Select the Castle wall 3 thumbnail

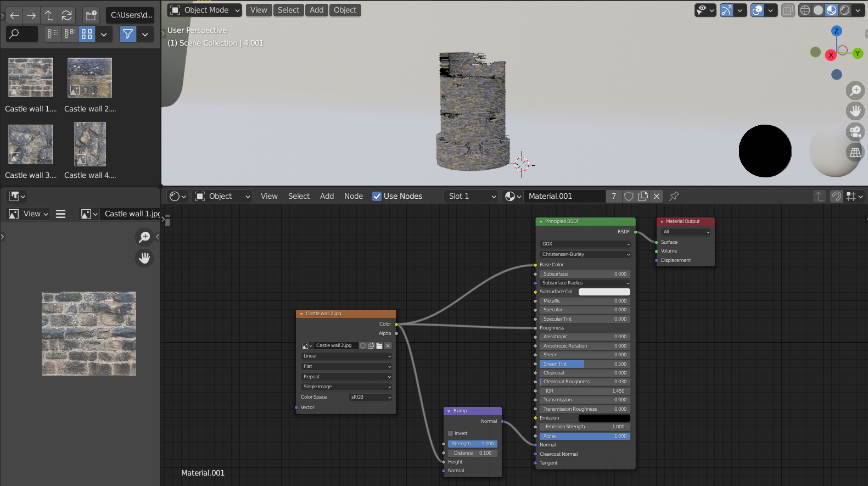click(x=31, y=144)
